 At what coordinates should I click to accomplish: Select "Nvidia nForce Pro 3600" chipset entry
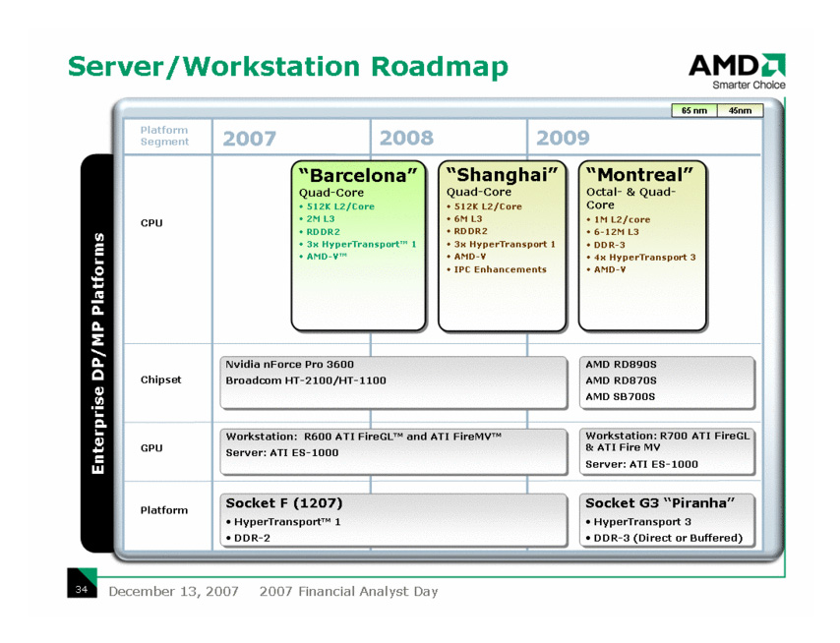tap(289, 365)
